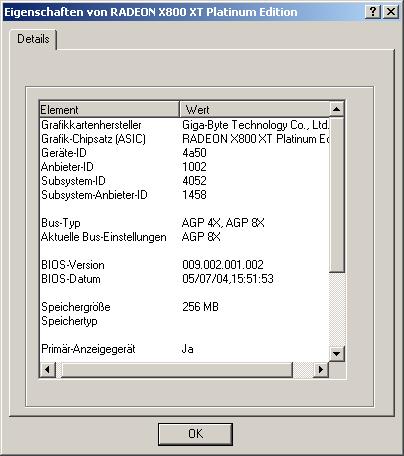Click the horizontal scrollbar thumb
Screen dimensions: 404x456
point(177,369)
